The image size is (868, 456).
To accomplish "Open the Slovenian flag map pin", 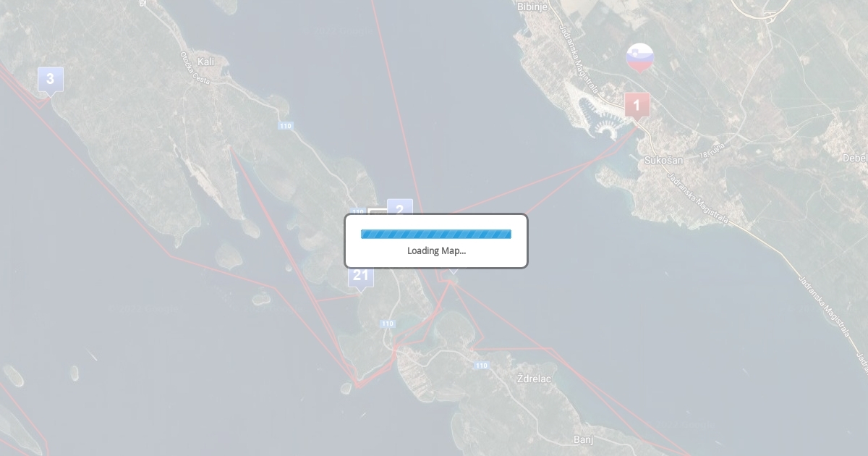I will tap(640, 58).
